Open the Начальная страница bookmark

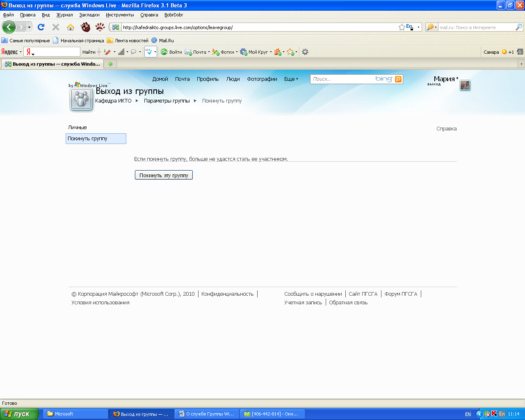click(x=78, y=41)
